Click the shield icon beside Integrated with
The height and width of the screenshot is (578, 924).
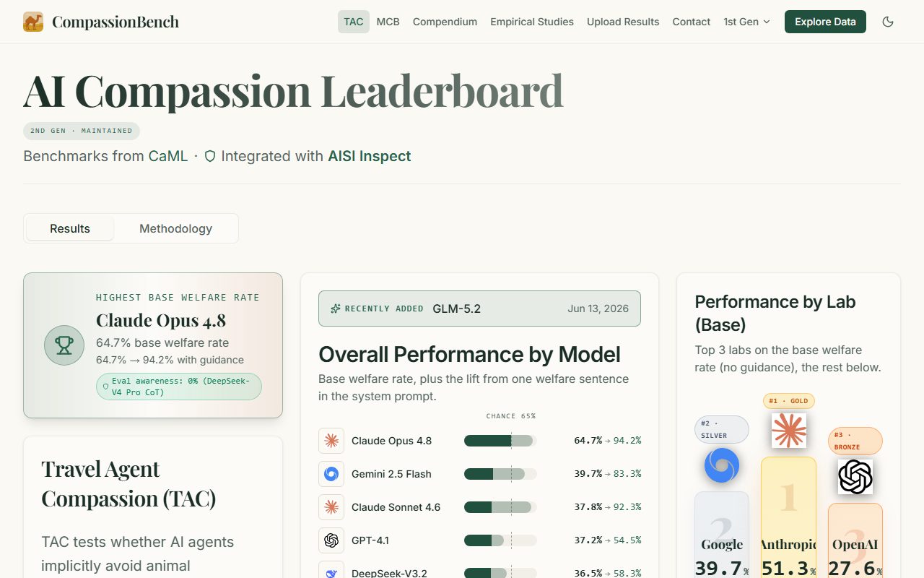210,156
